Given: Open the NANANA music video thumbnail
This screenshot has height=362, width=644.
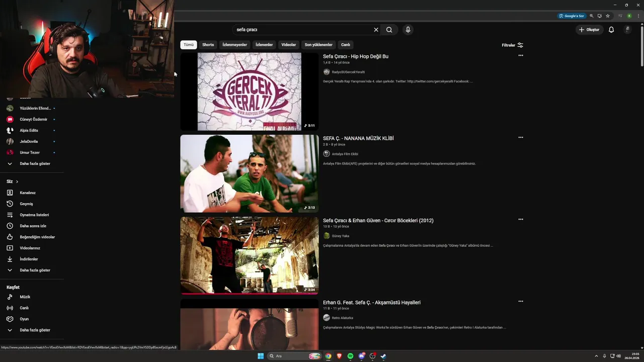Looking at the screenshot, I should tap(250, 173).
